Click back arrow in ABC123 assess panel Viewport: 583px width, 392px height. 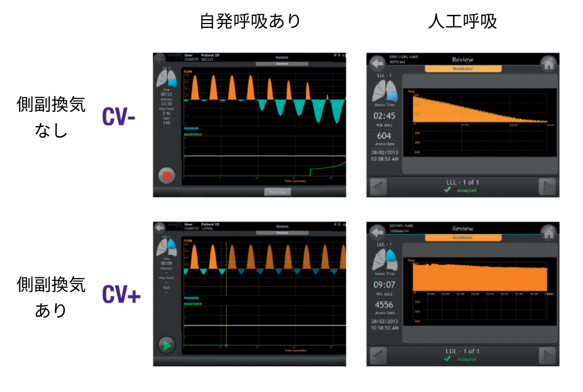pyautogui.click(x=159, y=58)
